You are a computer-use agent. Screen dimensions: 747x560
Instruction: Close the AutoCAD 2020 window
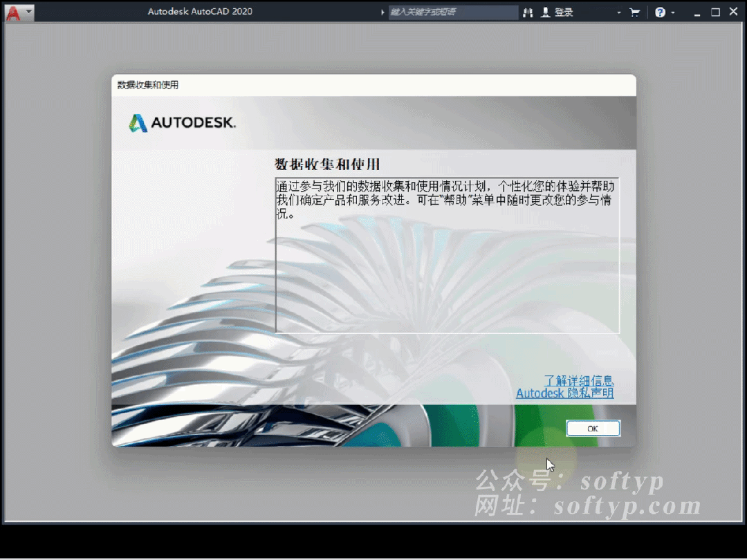[x=734, y=12]
